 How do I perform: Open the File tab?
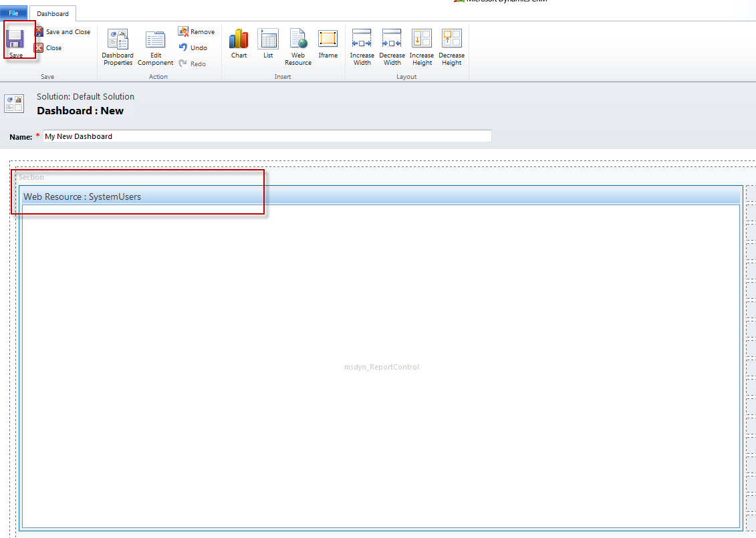tap(13, 13)
